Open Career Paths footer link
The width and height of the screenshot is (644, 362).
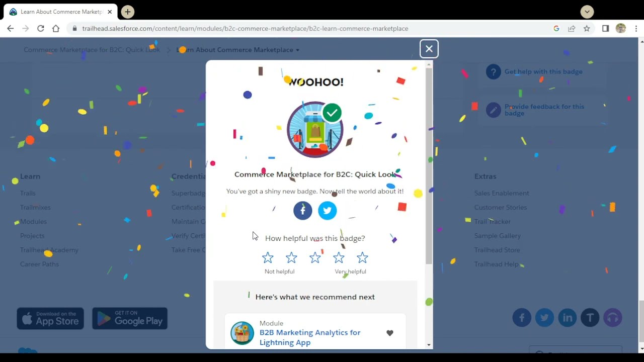39,264
